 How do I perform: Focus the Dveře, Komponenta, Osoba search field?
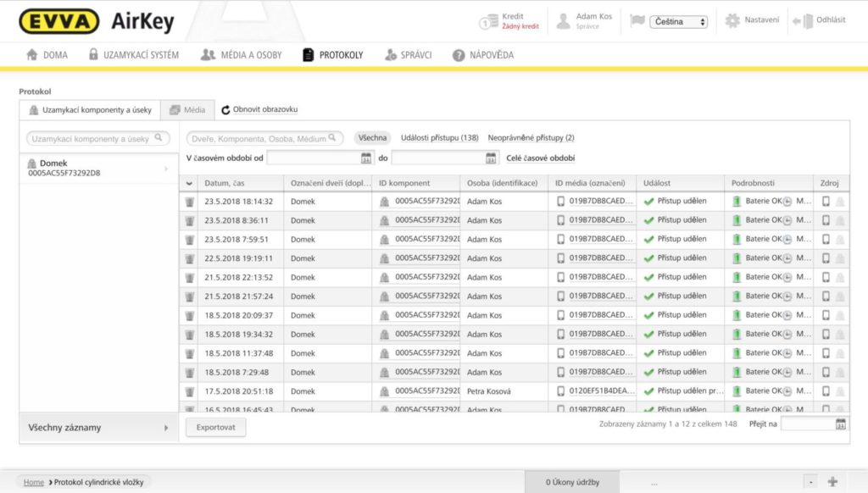click(x=264, y=138)
